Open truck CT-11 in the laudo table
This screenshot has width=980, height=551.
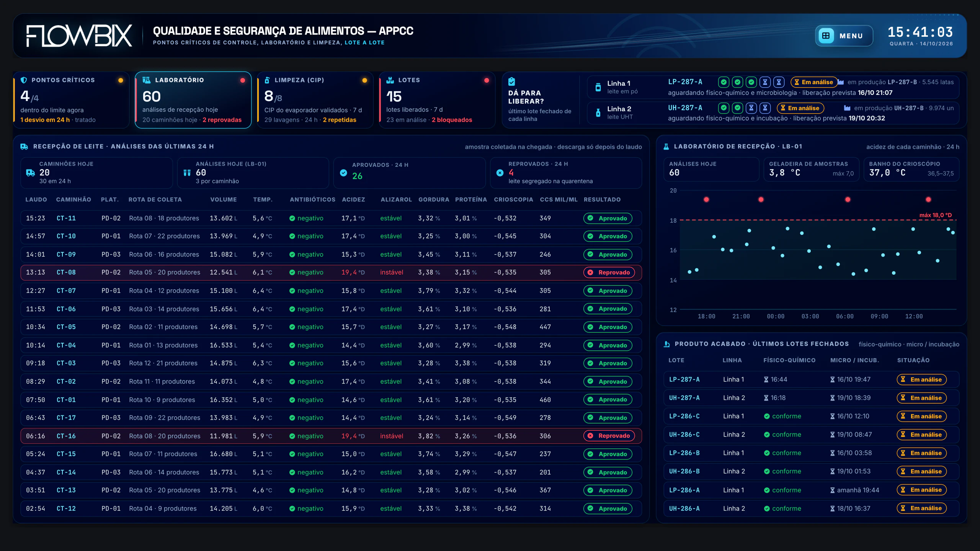66,218
